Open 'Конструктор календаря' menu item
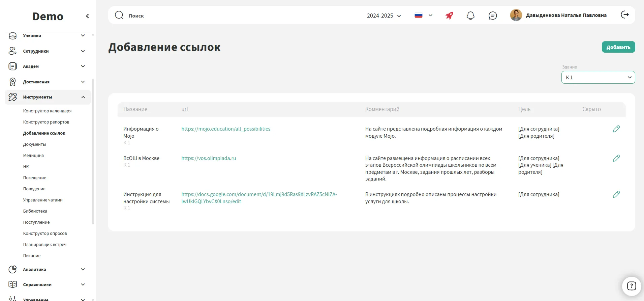 pos(47,111)
